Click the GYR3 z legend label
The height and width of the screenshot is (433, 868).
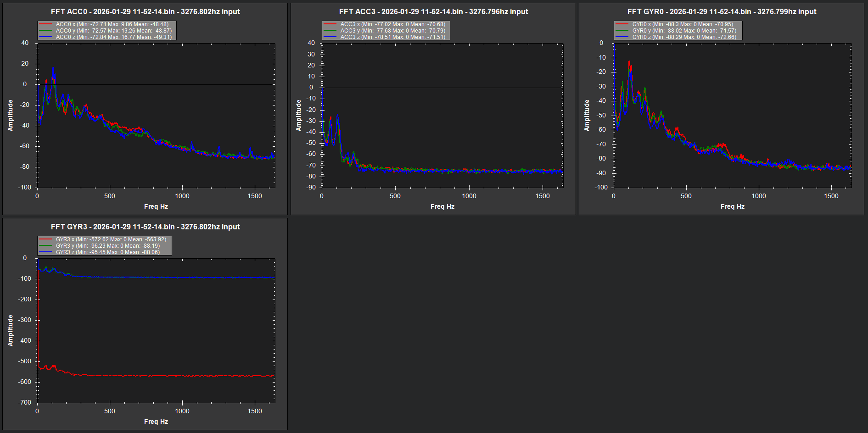click(x=107, y=252)
